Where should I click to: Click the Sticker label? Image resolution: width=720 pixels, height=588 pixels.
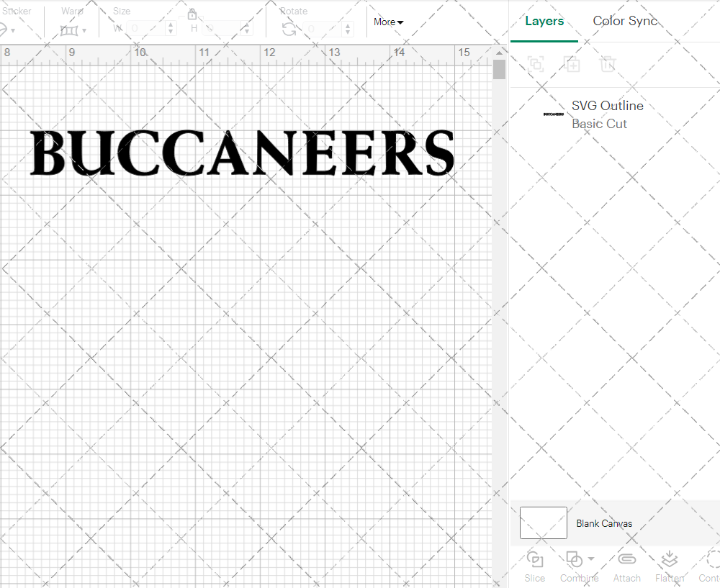click(x=18, y=11)
